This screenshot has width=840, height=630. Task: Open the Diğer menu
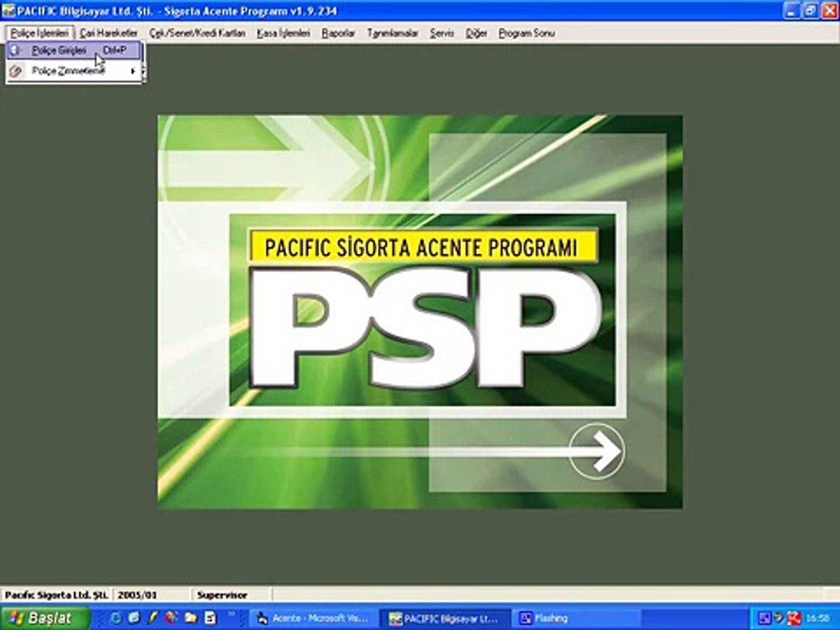coord(476,33)
